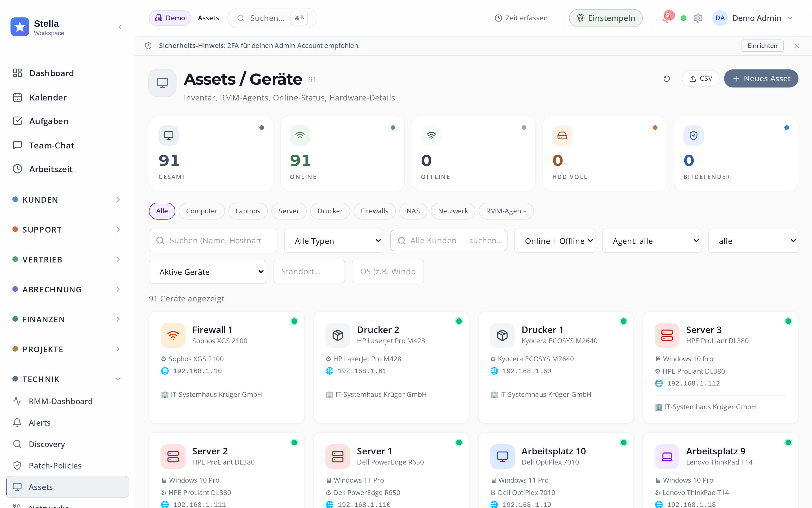Click the Server 1 device icon

(337, 456)
